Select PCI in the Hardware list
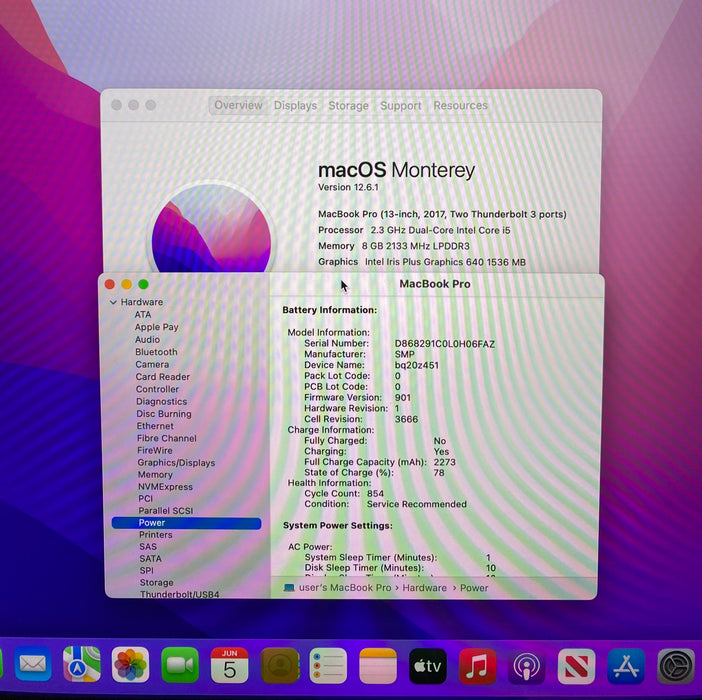The width and height of the screenshot is (702, 700). (146, 499)
